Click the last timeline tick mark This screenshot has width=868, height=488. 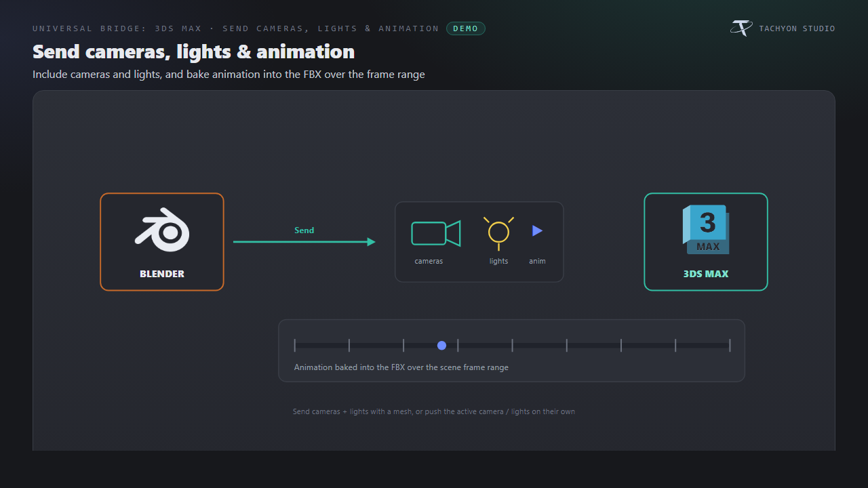(x=730, y=346)
